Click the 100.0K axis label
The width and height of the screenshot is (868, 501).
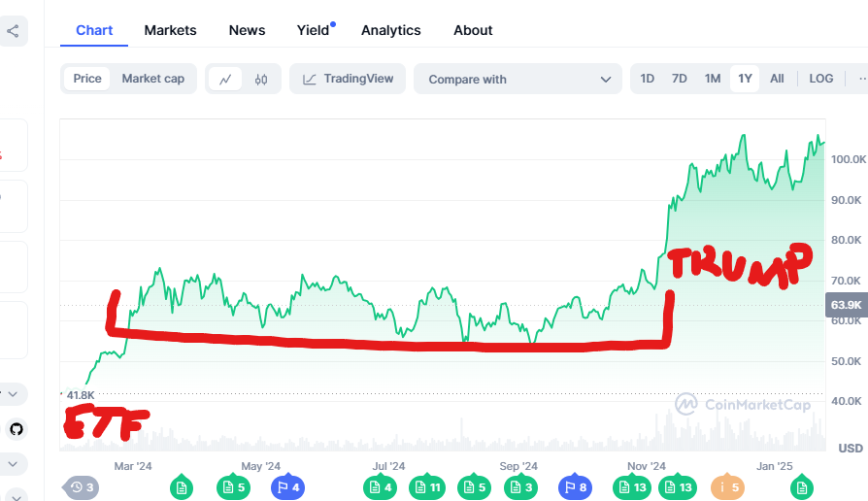(848, 159)
